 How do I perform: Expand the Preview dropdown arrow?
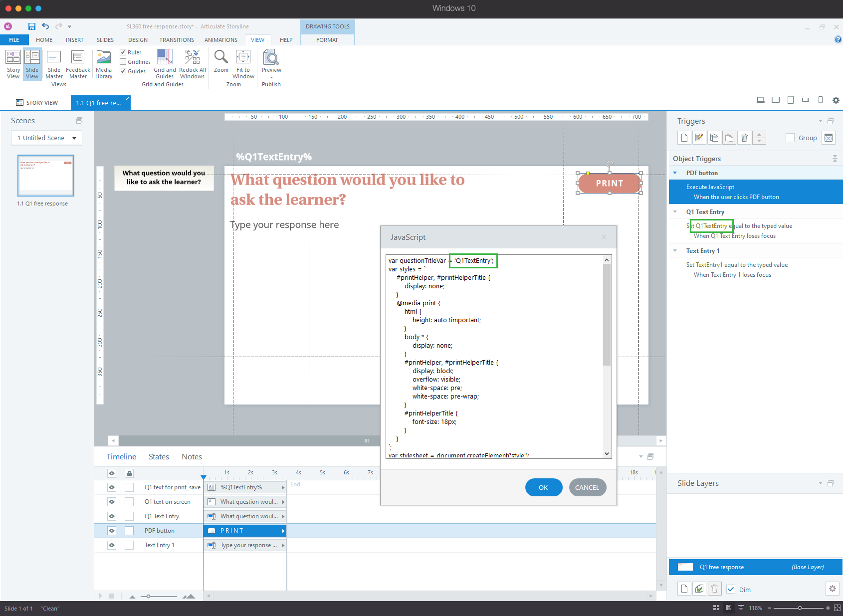[x=272, y=77]
